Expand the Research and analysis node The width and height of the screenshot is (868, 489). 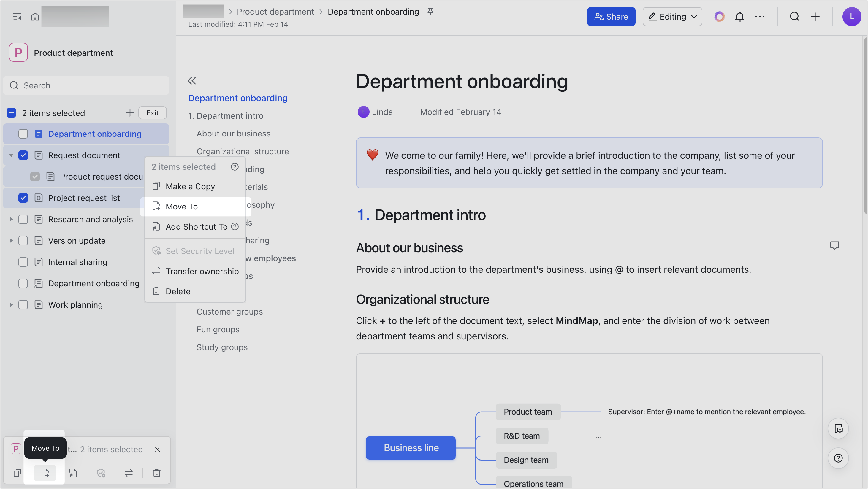(11, 219)
